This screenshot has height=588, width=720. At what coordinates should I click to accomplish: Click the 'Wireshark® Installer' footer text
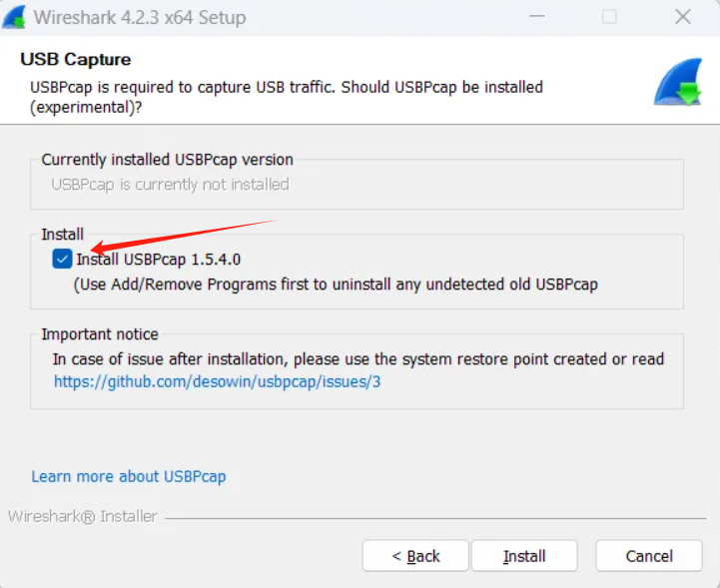(83, 516)
